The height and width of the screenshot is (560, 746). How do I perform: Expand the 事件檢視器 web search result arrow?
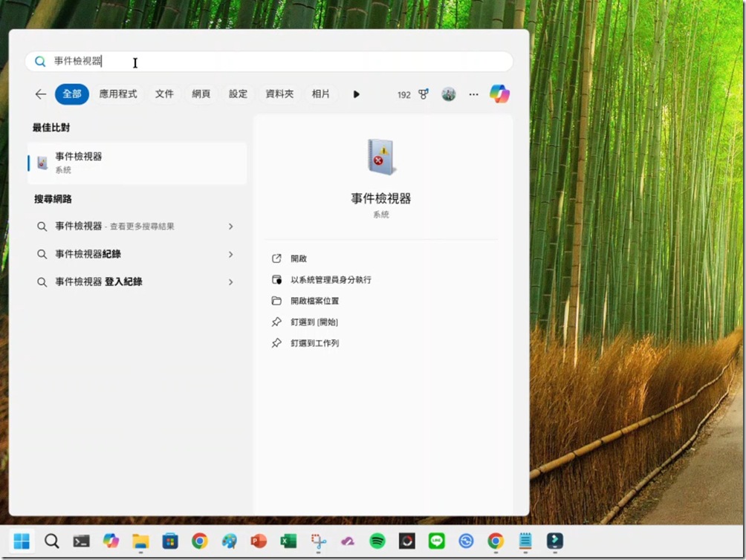pyautogui.click(x=230, y=227)
